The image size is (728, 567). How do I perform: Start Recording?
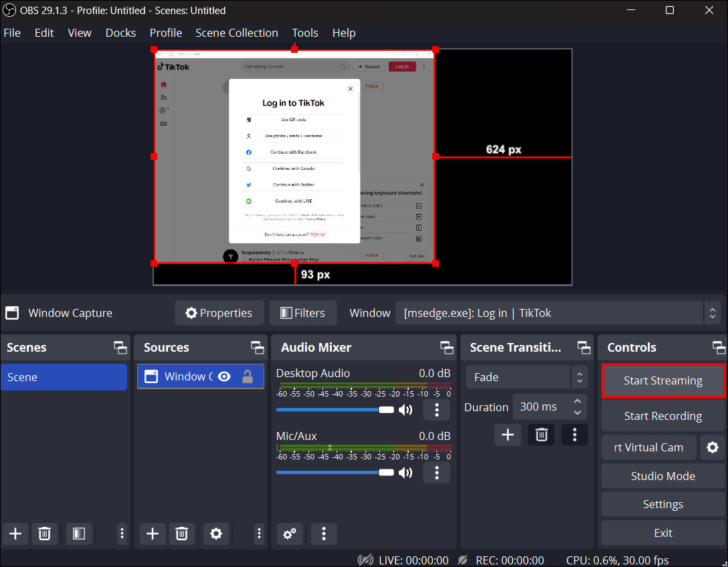[662, 415]
